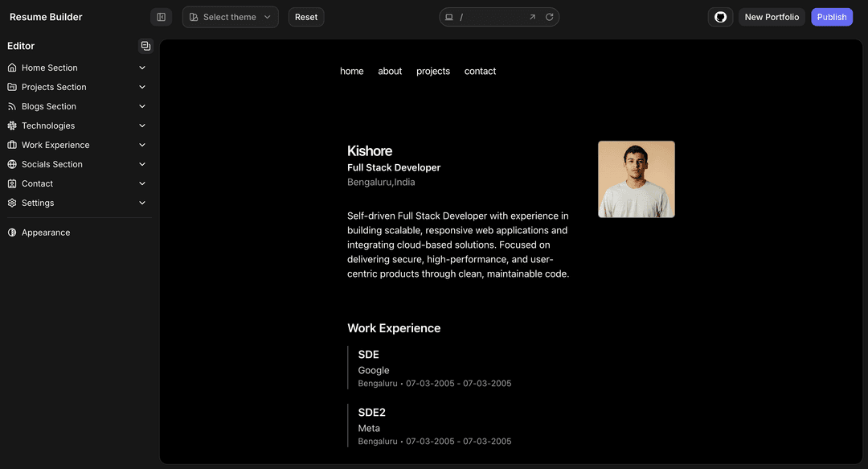Open preview in new tab arrow
Viewport: 868px width, 469px height.
[x=532, y=17]
